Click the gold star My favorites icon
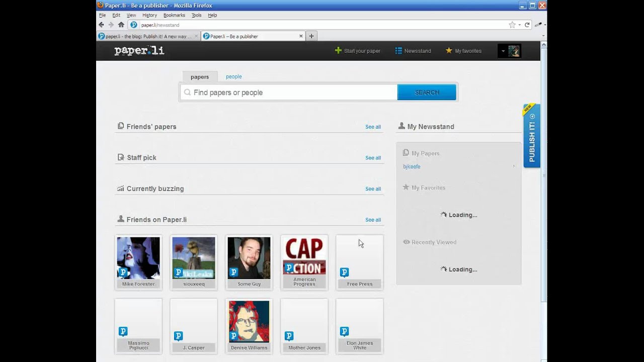The width and height of the screenshot is (644, 362). (449, 50)
